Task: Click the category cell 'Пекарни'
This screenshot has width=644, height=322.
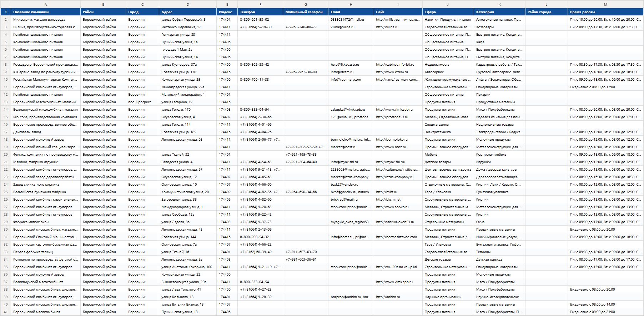Action: click(499, 95)
